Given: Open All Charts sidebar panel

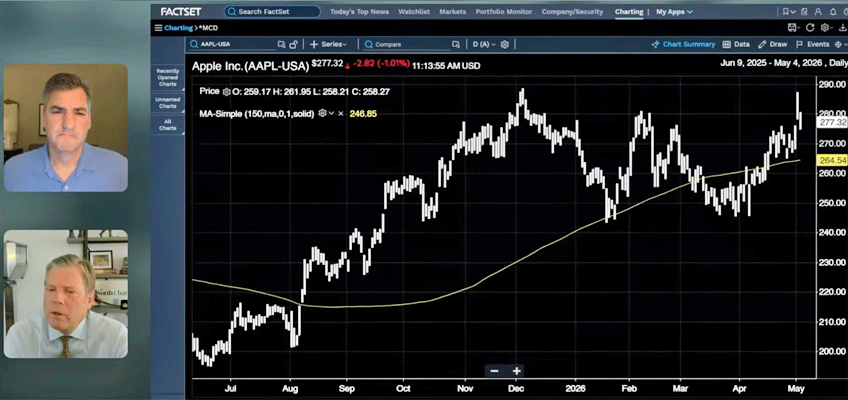Looking at the screenshot, I should click(168, 124).
